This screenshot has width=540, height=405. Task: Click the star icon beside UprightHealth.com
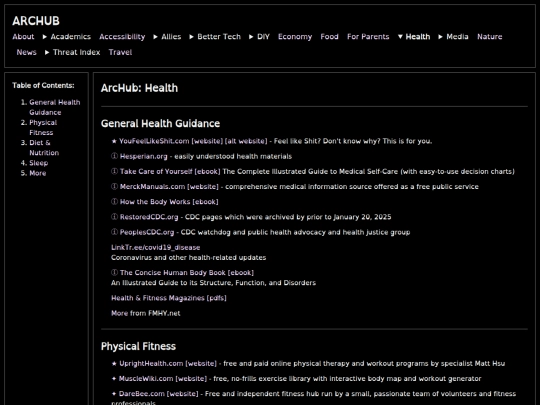tap(114, 364)
